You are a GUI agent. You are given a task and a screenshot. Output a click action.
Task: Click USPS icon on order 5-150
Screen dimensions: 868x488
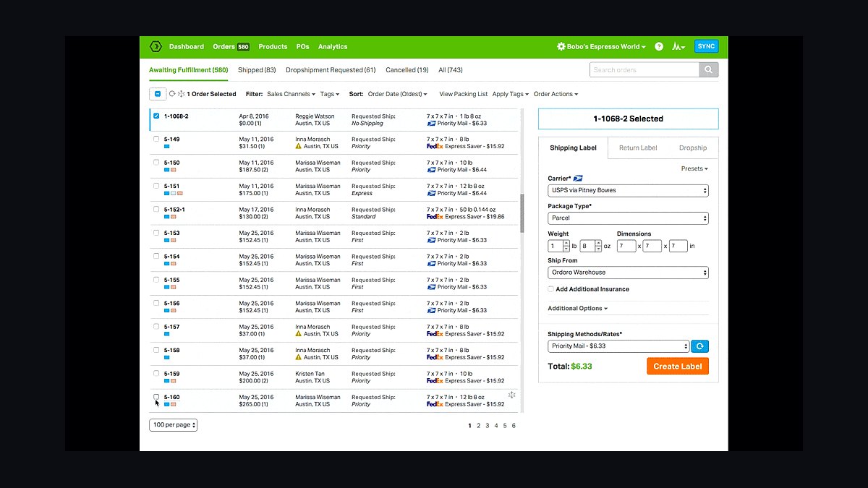[432, 170]
